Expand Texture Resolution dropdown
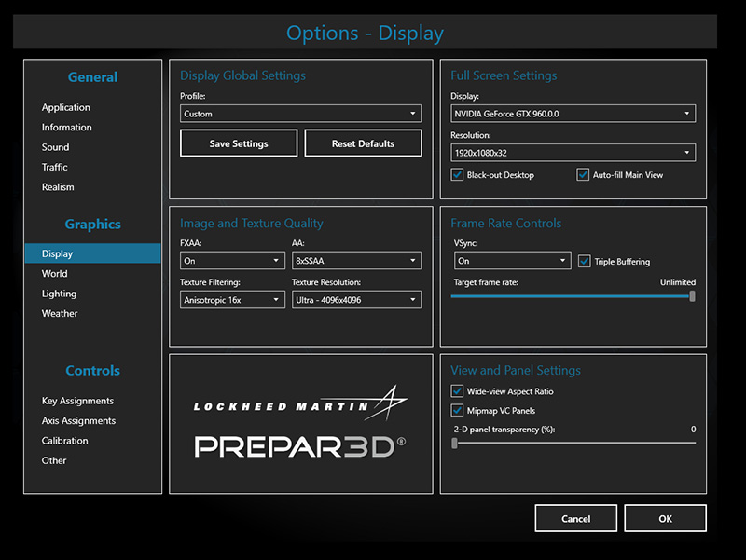 356,300
